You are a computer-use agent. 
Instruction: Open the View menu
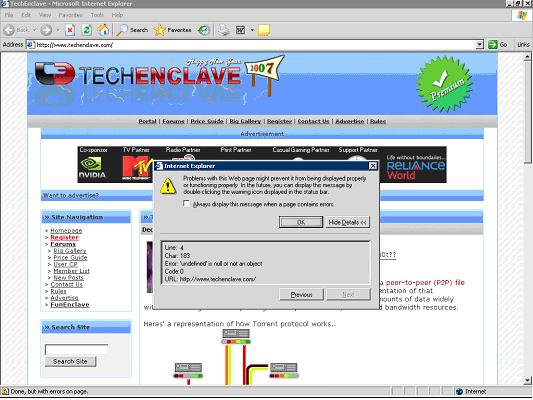(45, 15)
